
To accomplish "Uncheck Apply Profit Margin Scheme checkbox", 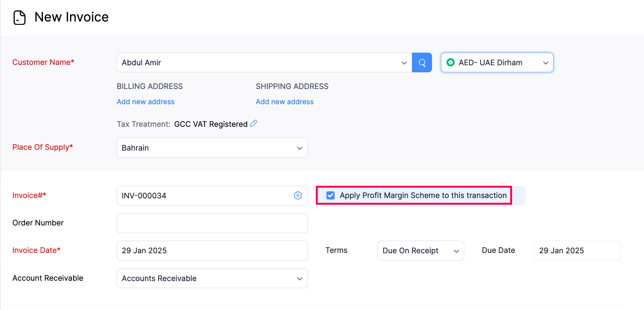I will (331, 195).
